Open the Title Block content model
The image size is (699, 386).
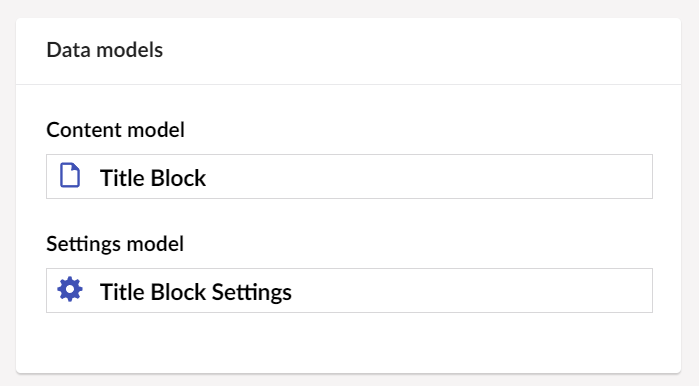[x=349, y=177]
